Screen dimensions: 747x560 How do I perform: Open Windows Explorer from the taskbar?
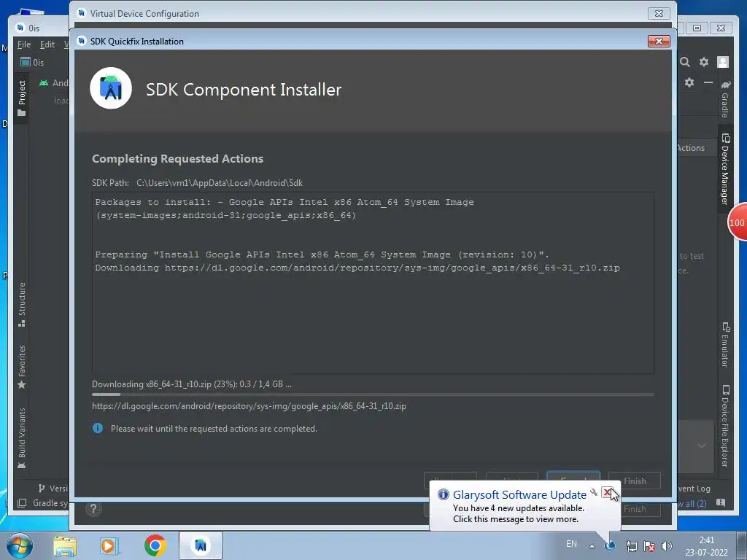[x=65, y=545]
